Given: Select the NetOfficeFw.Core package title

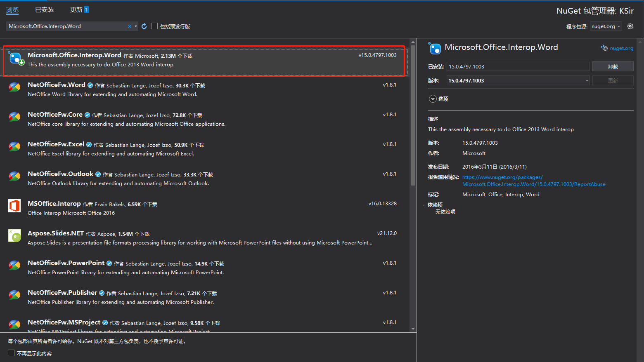Looking at the screenshot, I should point(55,115).
